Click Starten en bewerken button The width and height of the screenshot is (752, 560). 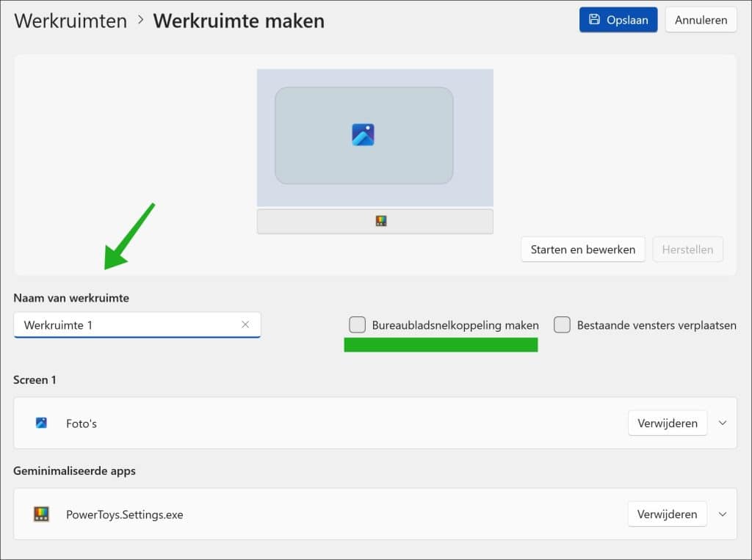tap(582, 250)
